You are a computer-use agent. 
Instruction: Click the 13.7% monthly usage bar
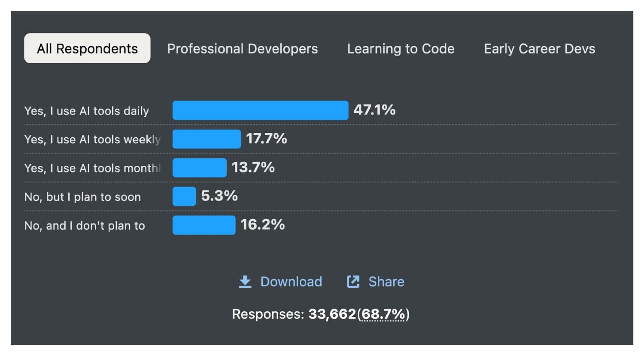point(200,168)
